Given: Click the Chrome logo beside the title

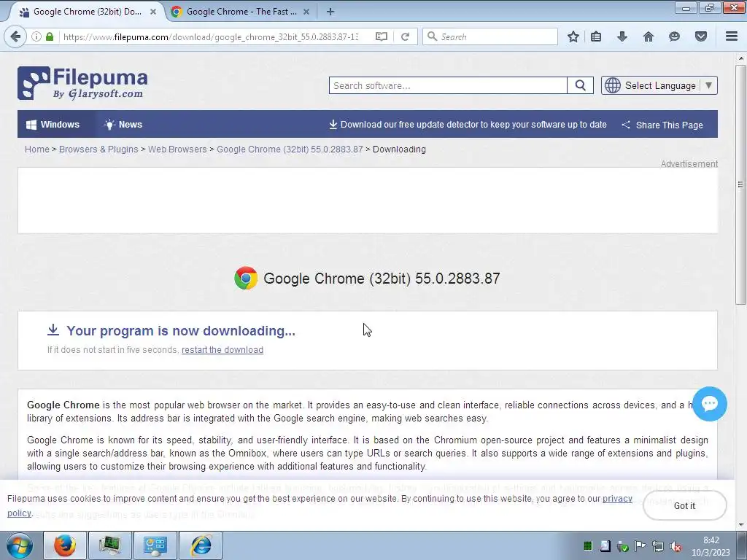Looking at the screenshot, I should point(246,278).
